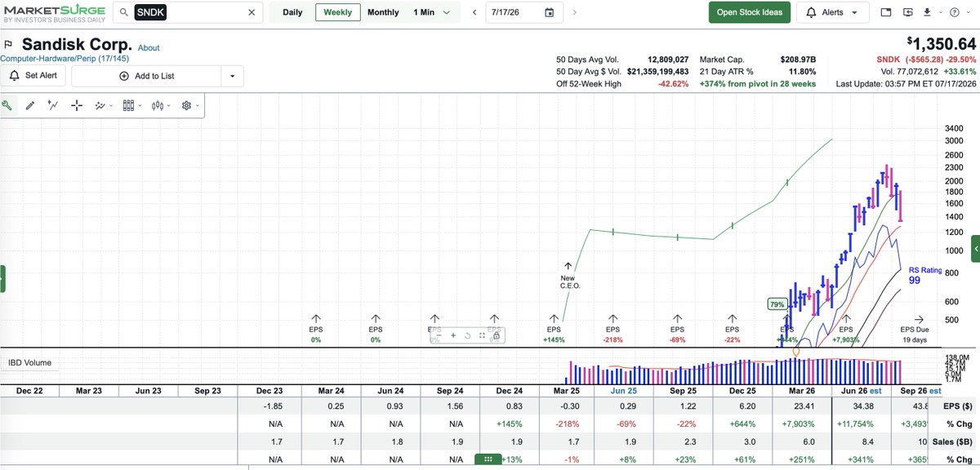
Task: Activate the crosshair cursor tool
Action: pos(77,105)
